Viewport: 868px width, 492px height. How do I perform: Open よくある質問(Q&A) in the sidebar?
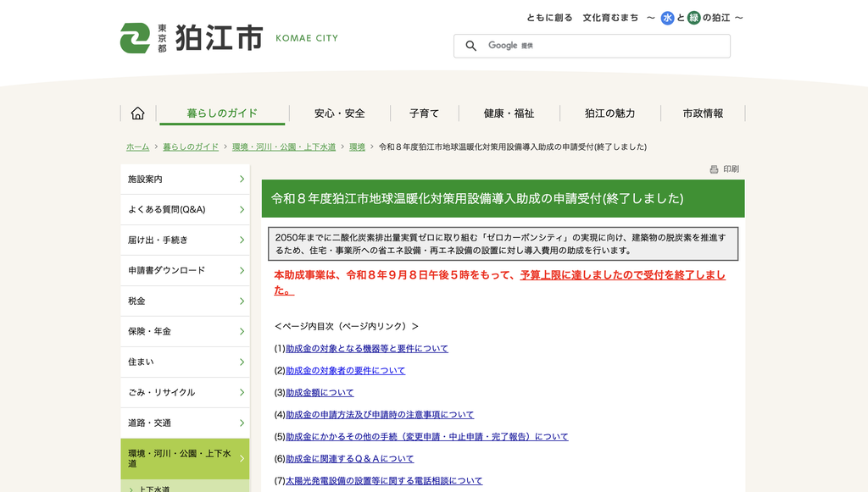pos(185,209)
